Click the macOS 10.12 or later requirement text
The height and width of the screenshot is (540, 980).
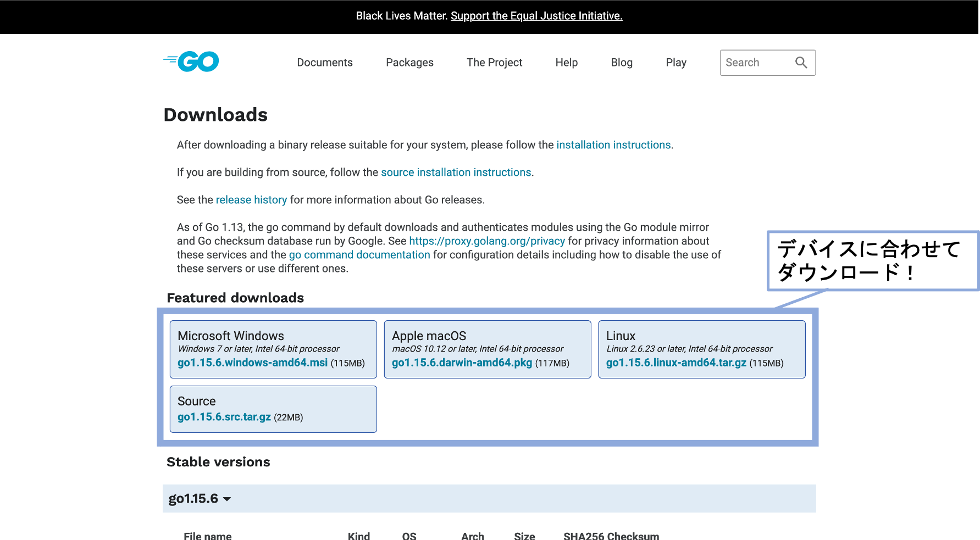tap(478, 349)
